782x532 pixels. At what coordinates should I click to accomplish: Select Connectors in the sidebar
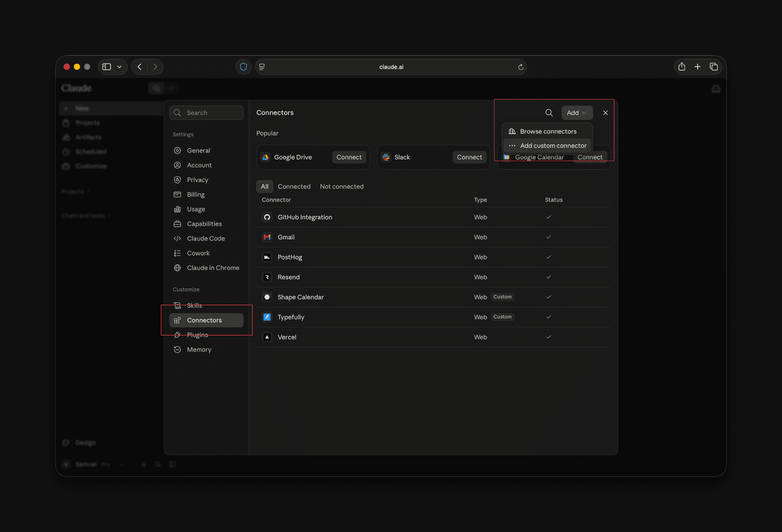206,320
